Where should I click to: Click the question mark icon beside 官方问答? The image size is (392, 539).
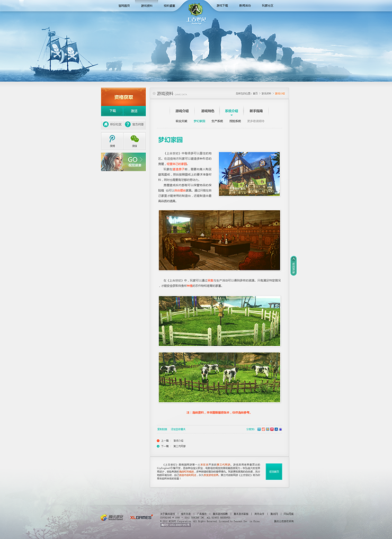tap(128, 124)
